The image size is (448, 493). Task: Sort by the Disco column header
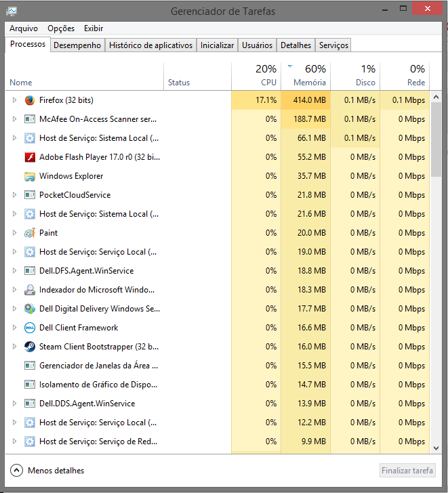point(355,75)
